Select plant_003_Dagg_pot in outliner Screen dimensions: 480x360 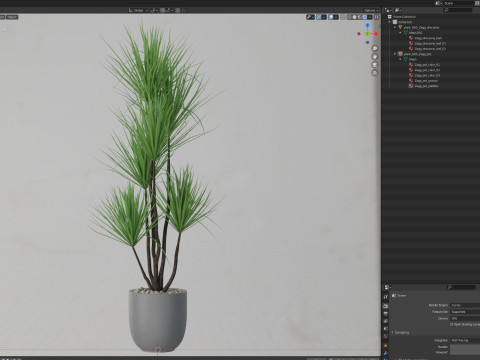click(x=417, y=54)
